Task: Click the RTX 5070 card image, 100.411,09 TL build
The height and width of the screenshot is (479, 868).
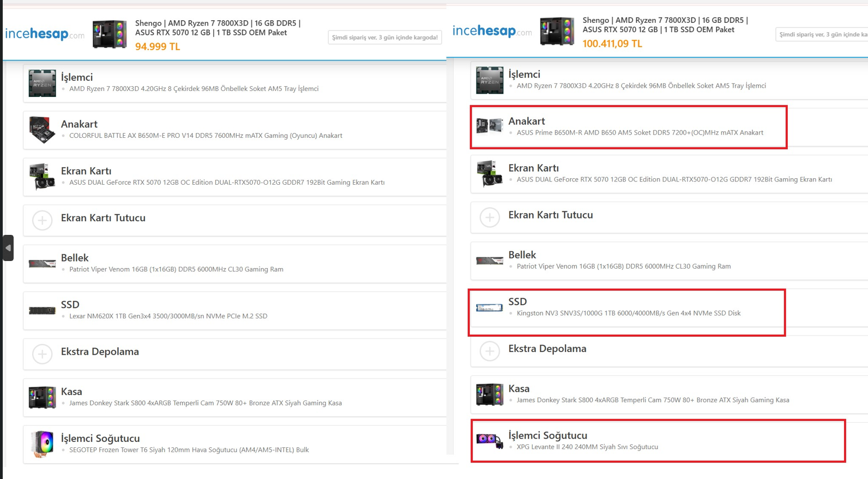Action: [x=490, y=173]
